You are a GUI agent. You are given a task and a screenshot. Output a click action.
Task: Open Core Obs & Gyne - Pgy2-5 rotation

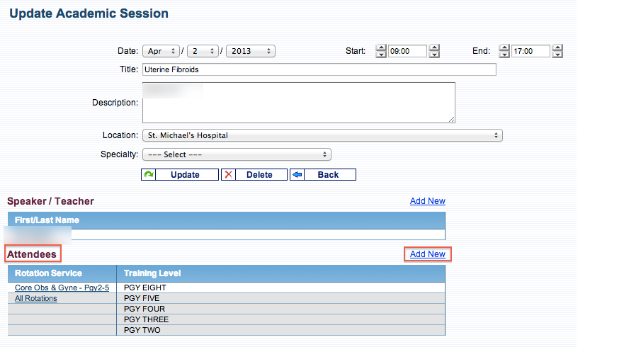62,288
